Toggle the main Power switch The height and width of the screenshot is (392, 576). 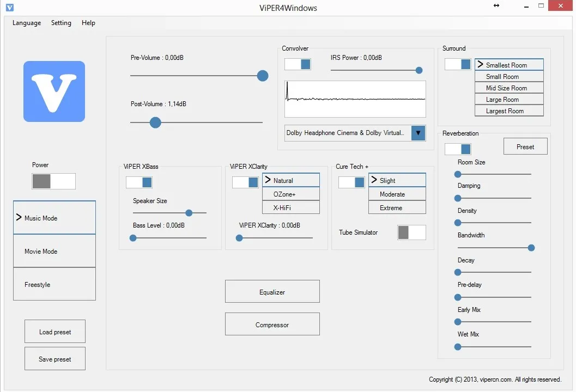click(x=53, y=181)
